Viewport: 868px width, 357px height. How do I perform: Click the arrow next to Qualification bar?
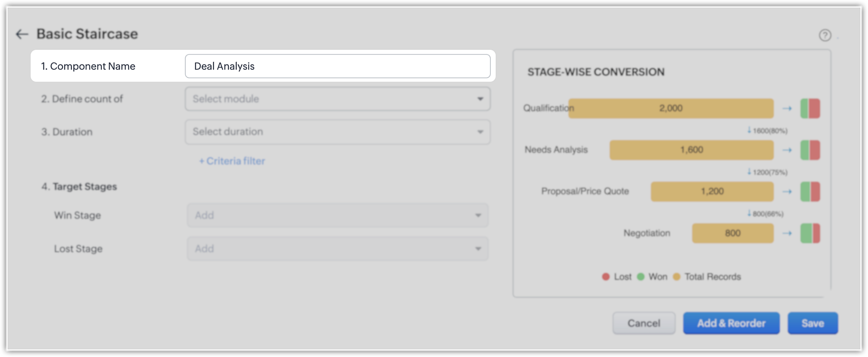pos(787,108)
